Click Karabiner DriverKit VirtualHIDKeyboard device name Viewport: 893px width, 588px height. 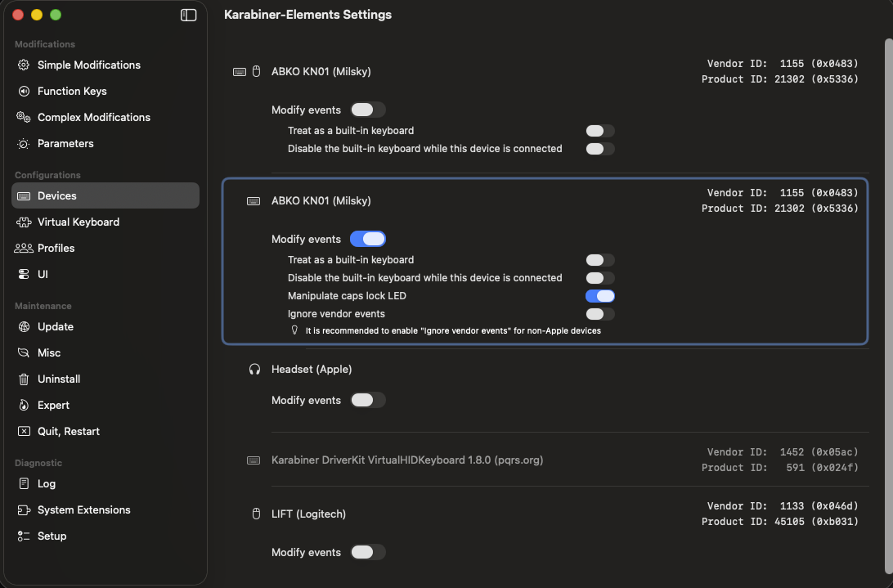pos(407,460)
